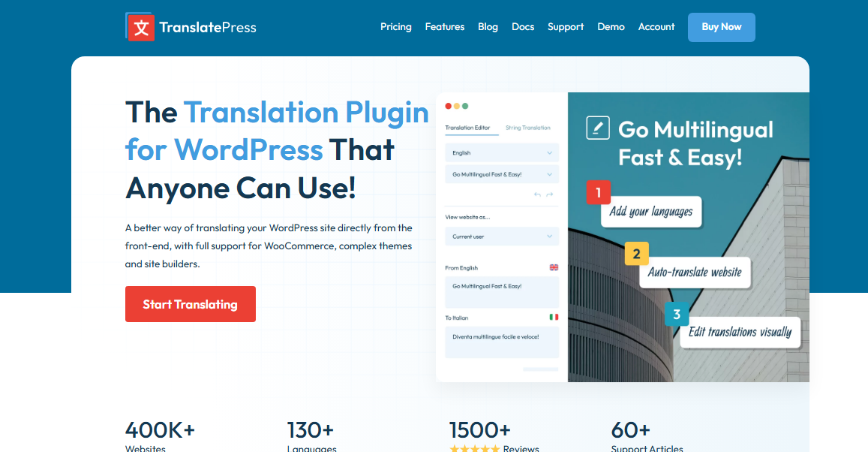Click the 60+ support articles statistic
This screenshot has height=452, width=868.
click(630, 429)
